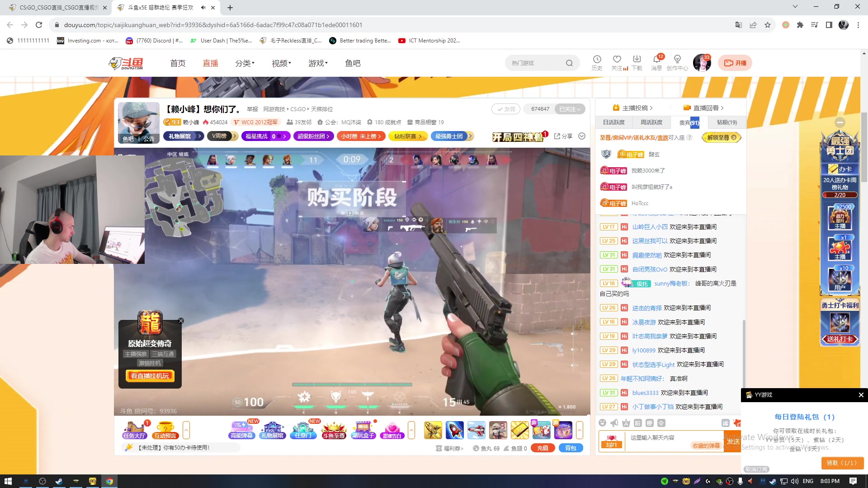The height and width of the screenshot is (488, 868).
Task: Send the airplane gift
Action: (476, 430)
